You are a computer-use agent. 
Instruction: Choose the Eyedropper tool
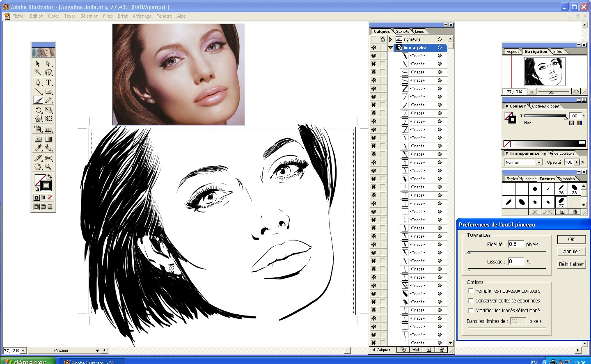pos(38,148)
